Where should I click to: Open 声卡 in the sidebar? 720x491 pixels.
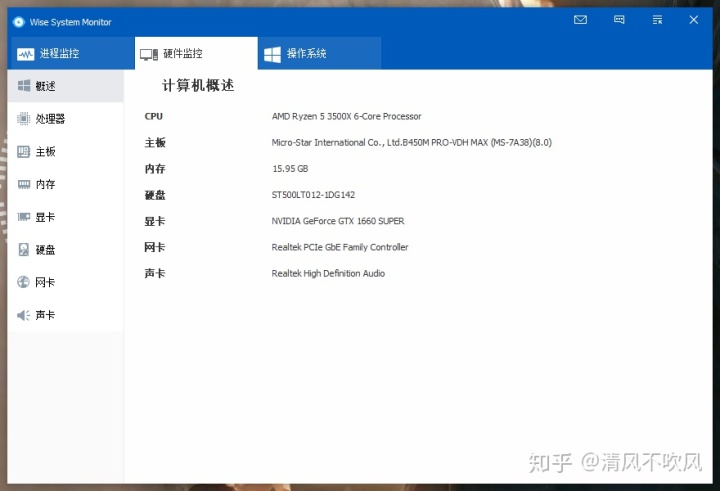[66, 315]
